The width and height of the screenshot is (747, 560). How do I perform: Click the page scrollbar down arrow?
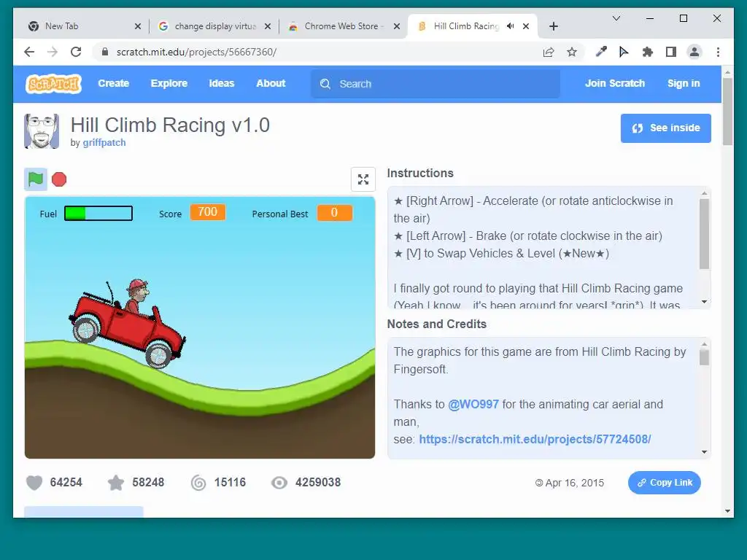coord(727,511)
